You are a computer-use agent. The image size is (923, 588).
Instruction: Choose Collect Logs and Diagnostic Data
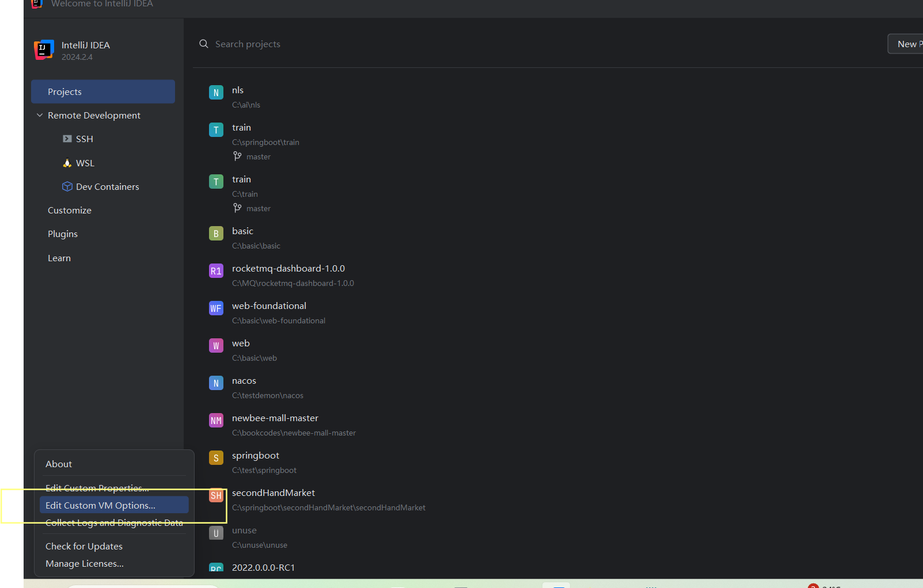tap(114, 522)
